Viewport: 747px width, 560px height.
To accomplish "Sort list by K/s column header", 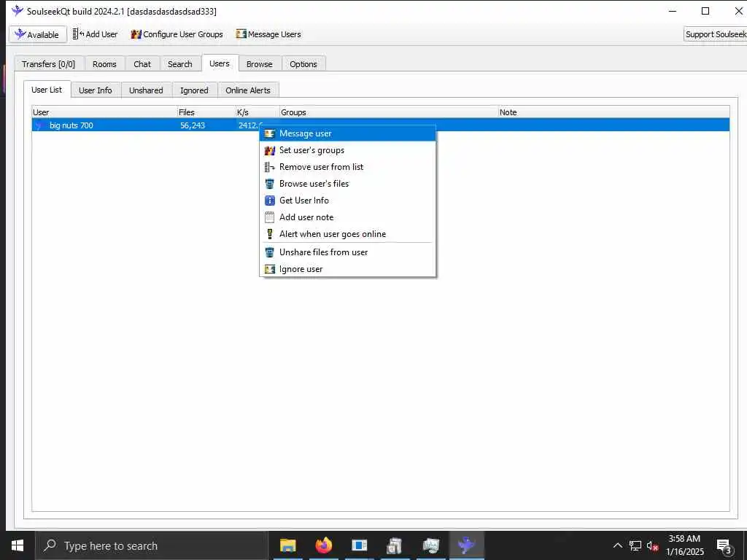I will [258, 112].
